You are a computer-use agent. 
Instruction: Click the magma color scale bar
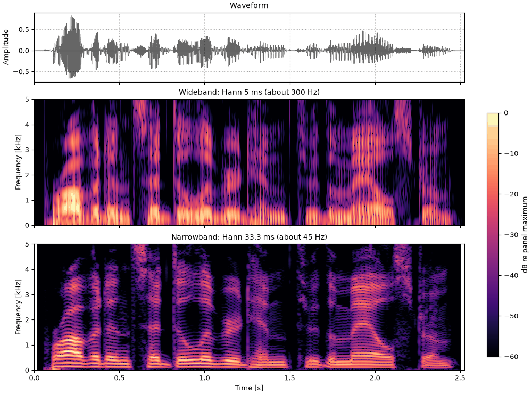click(x=493, y=235)
